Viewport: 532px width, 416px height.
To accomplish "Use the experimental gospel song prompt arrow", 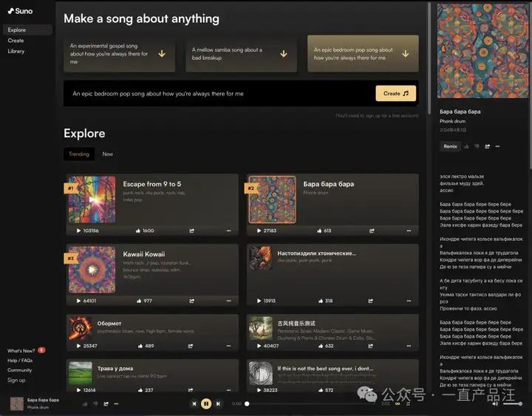I will click(x=162, y=54).
